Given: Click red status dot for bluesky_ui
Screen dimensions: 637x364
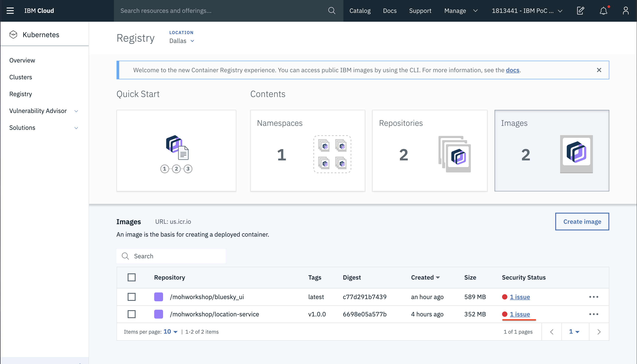Looking at the screenshot, I should [505, 297].
